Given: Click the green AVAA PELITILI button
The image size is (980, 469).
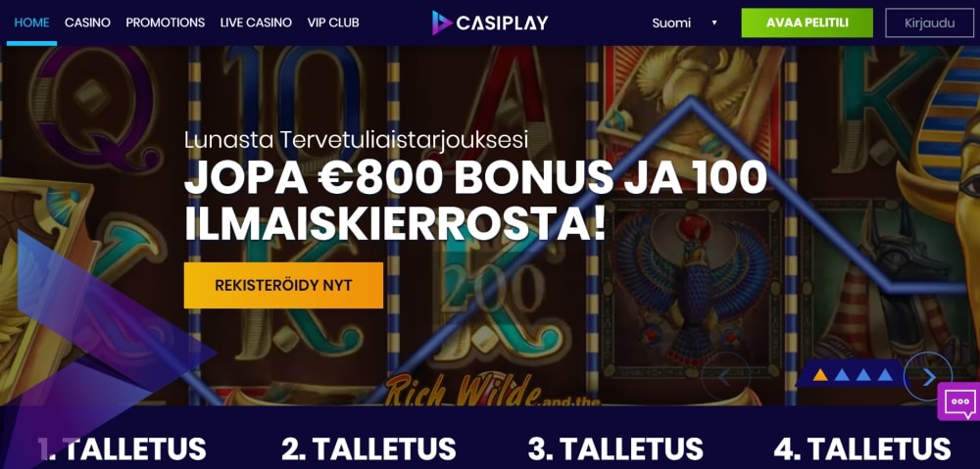Looking at the screenshot, I should [807, 23].
